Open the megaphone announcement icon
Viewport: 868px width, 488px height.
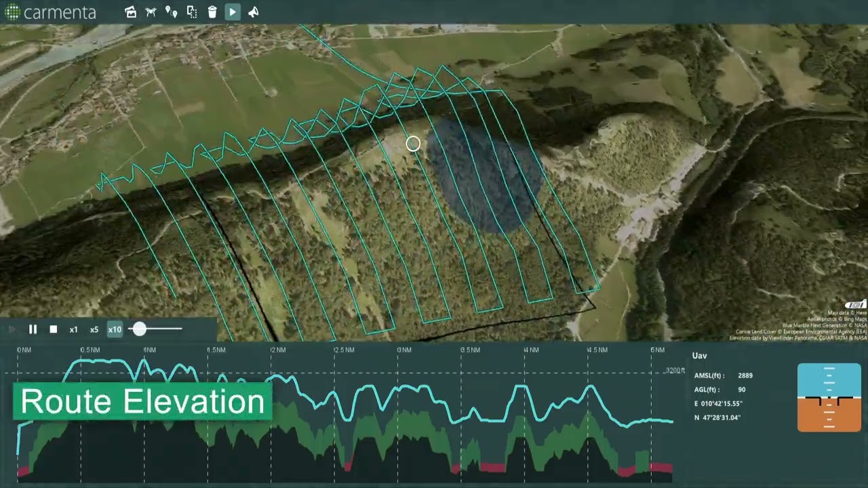click(253, 12)
